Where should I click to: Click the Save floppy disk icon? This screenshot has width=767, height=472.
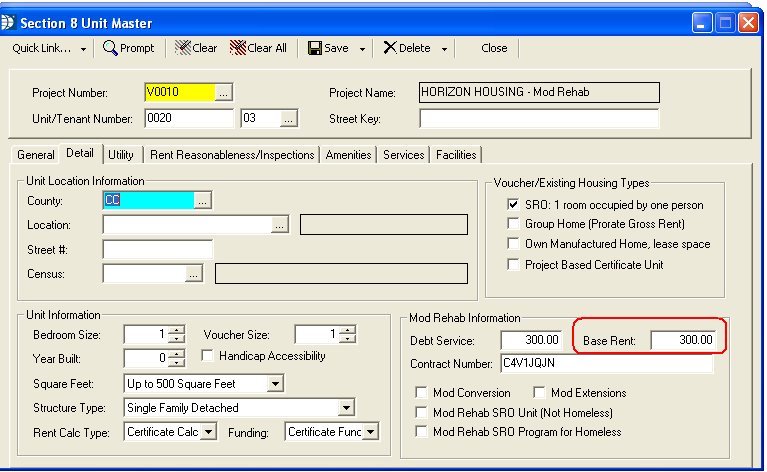(315, 48)
